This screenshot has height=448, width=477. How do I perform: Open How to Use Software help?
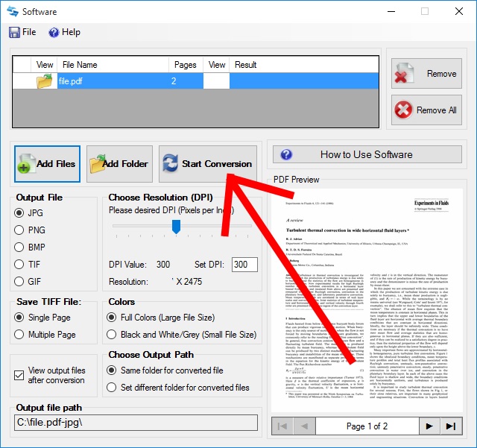[x=367, y=154]
